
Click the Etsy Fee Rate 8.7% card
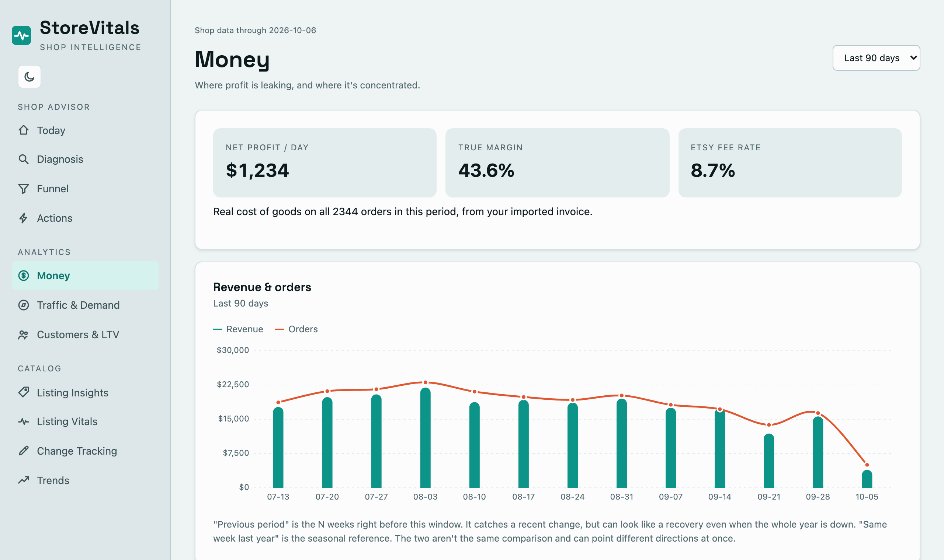pyautogui.click(x=790, y=162)
